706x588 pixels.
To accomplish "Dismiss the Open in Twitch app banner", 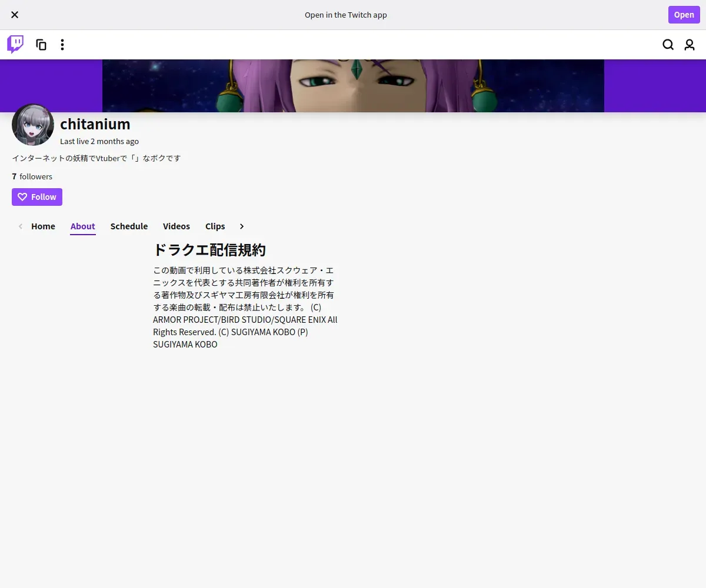I will pos(15,15).
